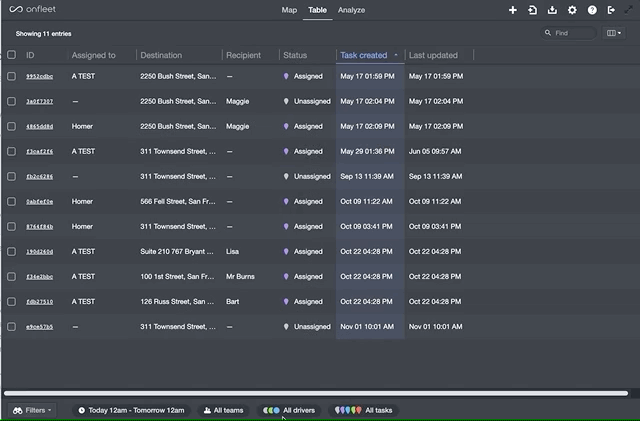Tick the checkbox for the Oct 09 03:41 PM task
The width and height of the screenshot is (640, 421).
pyautogui.click(x=11, y=227)
